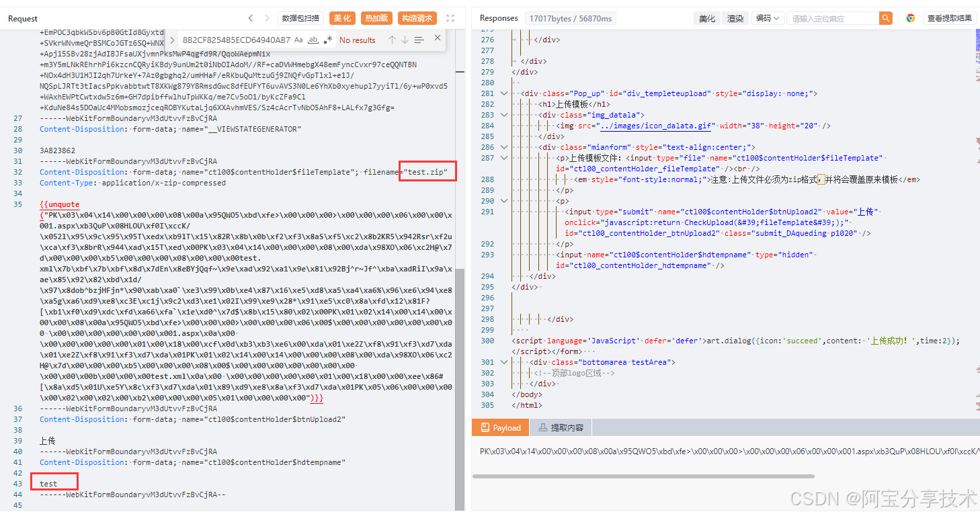This screenshot has height=516, width=980.
Task: Collapse the fold arrow at response line 287
Action: tap(504, 158)
